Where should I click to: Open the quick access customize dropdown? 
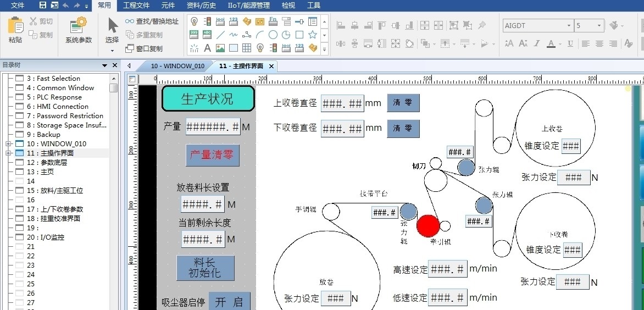[87, 5]
